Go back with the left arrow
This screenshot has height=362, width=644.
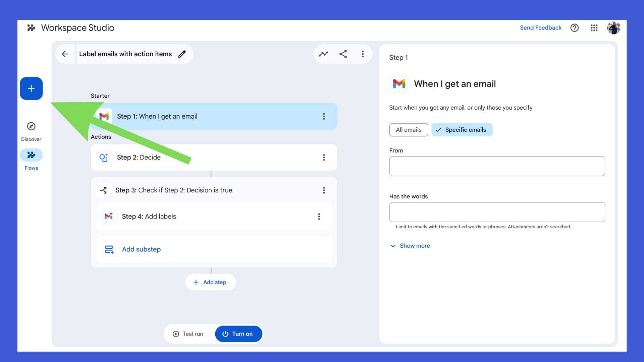coord(65,54)
